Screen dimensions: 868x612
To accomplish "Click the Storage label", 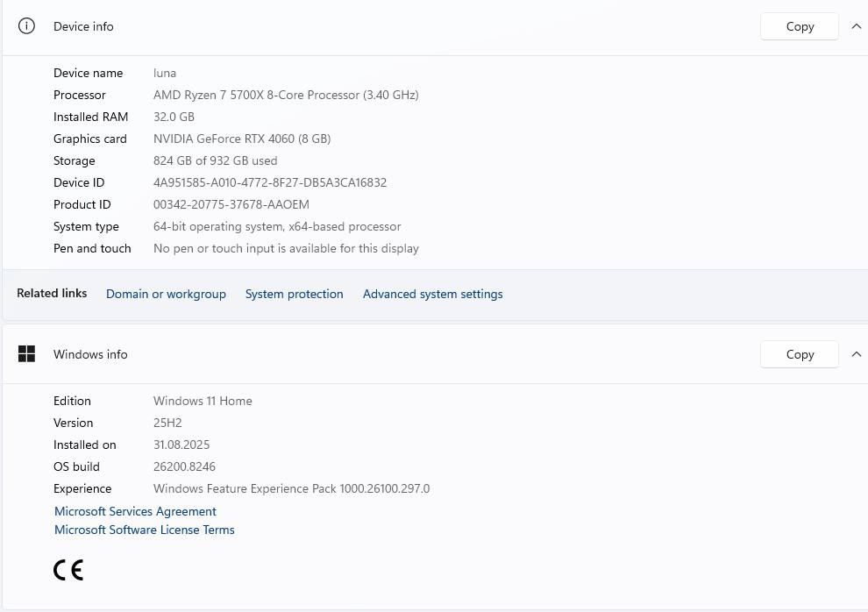I will (75, 160).
